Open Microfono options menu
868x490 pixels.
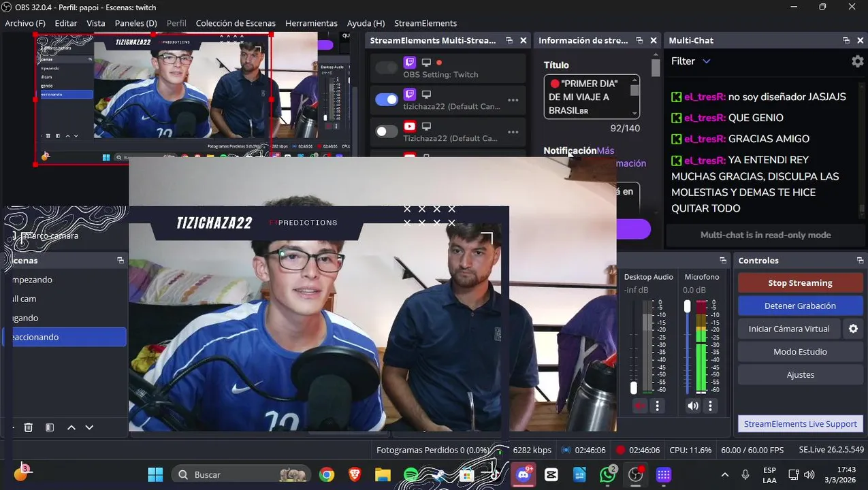[710, 406]
